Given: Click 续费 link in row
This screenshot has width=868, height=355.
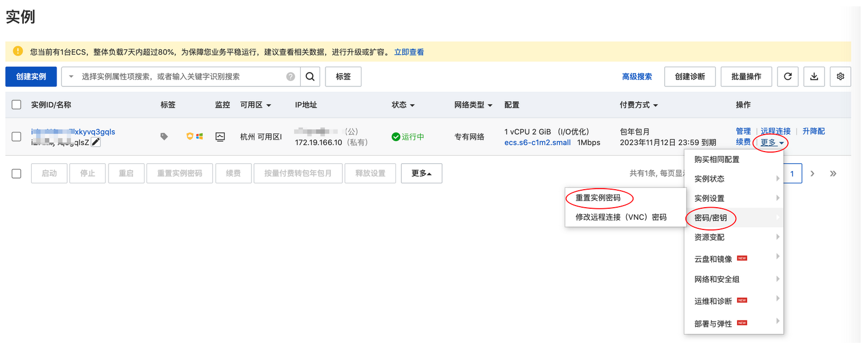Looking at the screenshot, I should tap(743, 142).
